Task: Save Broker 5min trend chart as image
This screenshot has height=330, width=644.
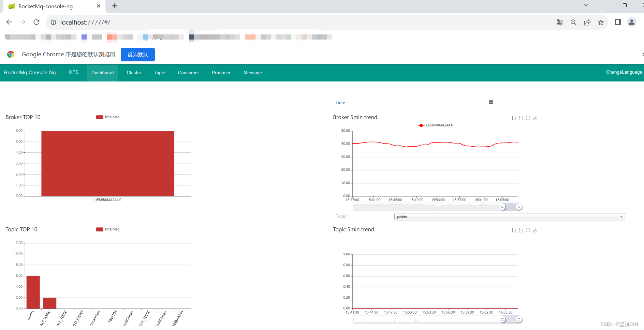Action: 535,118
